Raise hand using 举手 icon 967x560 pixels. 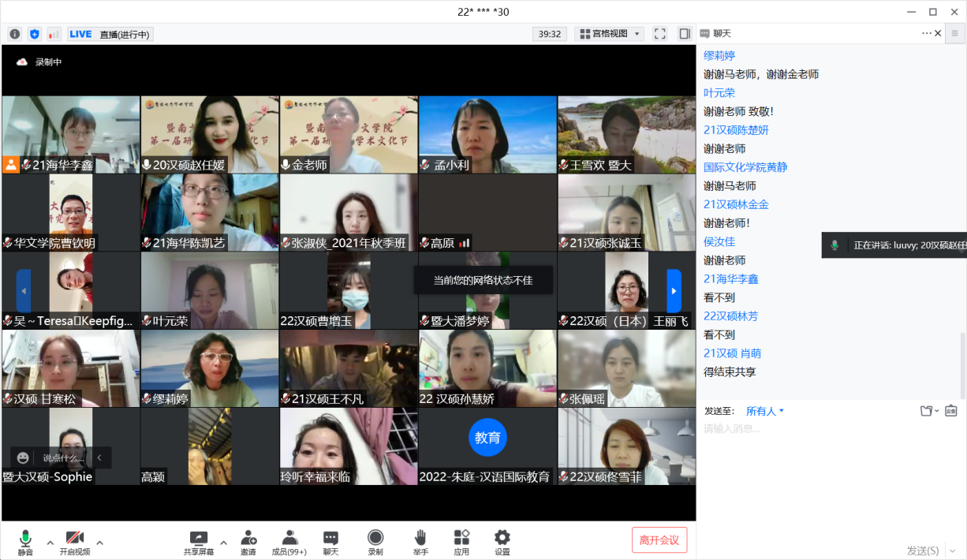click(x=420, y=543)
